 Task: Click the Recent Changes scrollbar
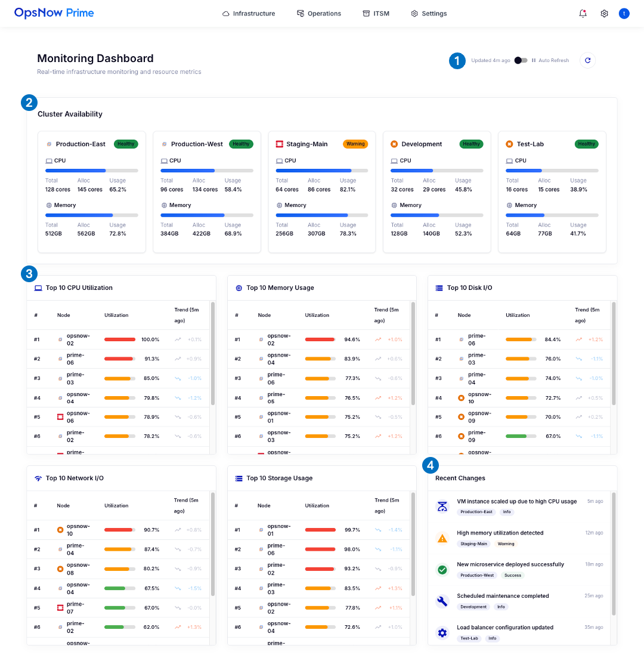613,554
